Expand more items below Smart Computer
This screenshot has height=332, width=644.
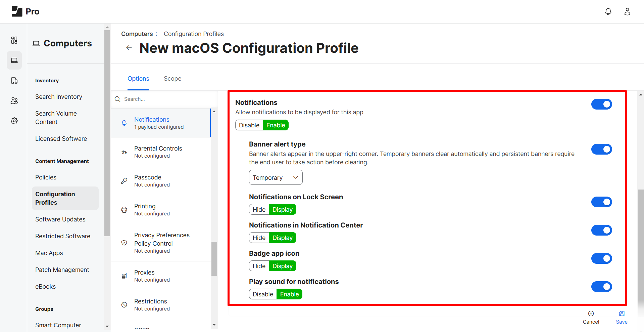coord(107,326)
